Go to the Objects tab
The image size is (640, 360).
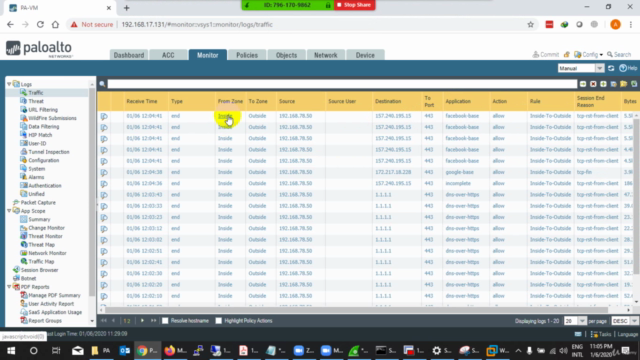(x=286, y=55)
